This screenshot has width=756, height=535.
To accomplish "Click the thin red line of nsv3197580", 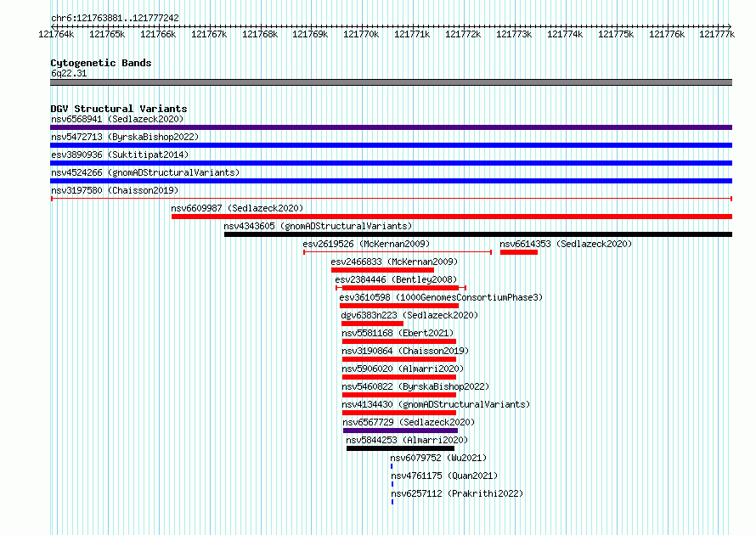I will click(391, 199).
